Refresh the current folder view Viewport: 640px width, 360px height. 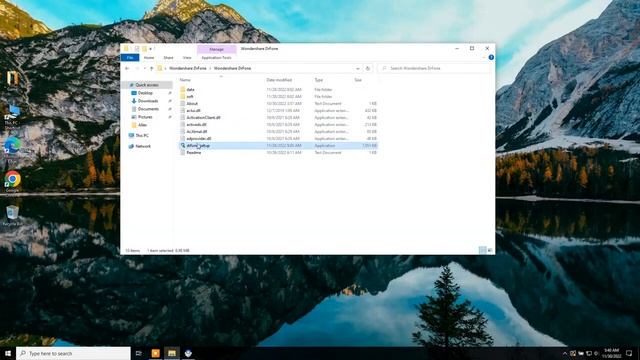click(368, 68)
